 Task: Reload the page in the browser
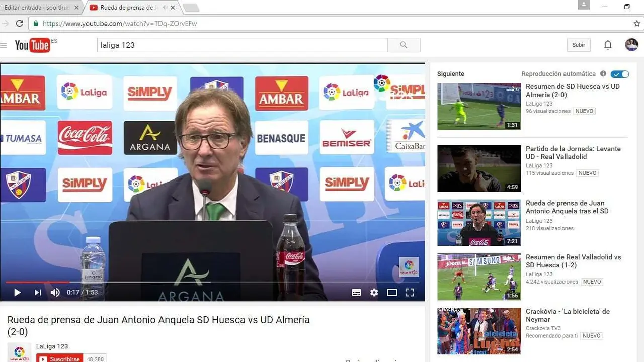tap(19, 24)
